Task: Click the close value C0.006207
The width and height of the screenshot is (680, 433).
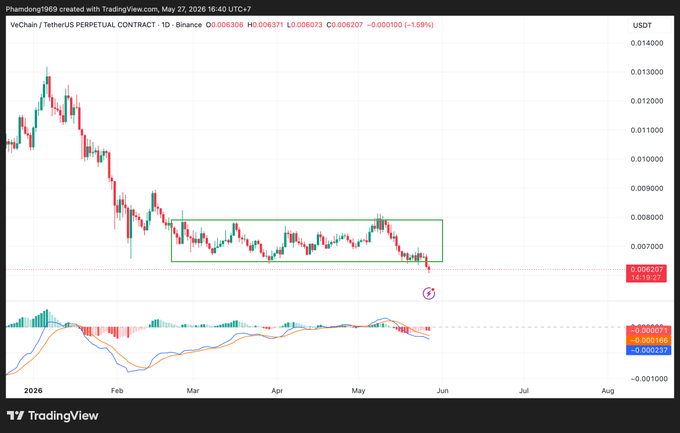Action: coord(345,25)
